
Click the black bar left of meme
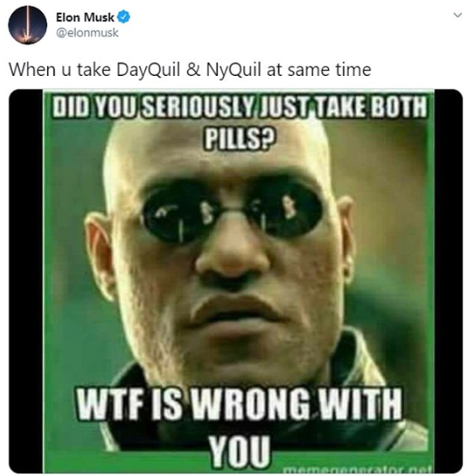click(x=26, y=281)
